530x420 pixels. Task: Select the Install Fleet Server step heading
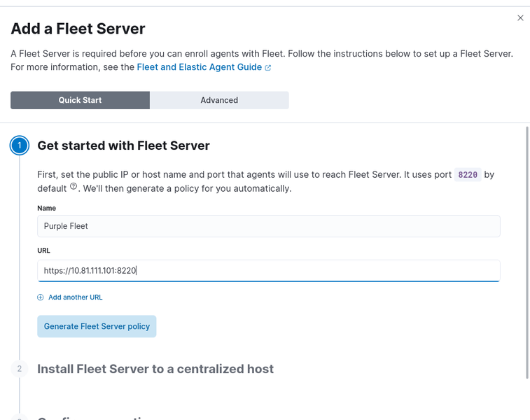[155, 369]
